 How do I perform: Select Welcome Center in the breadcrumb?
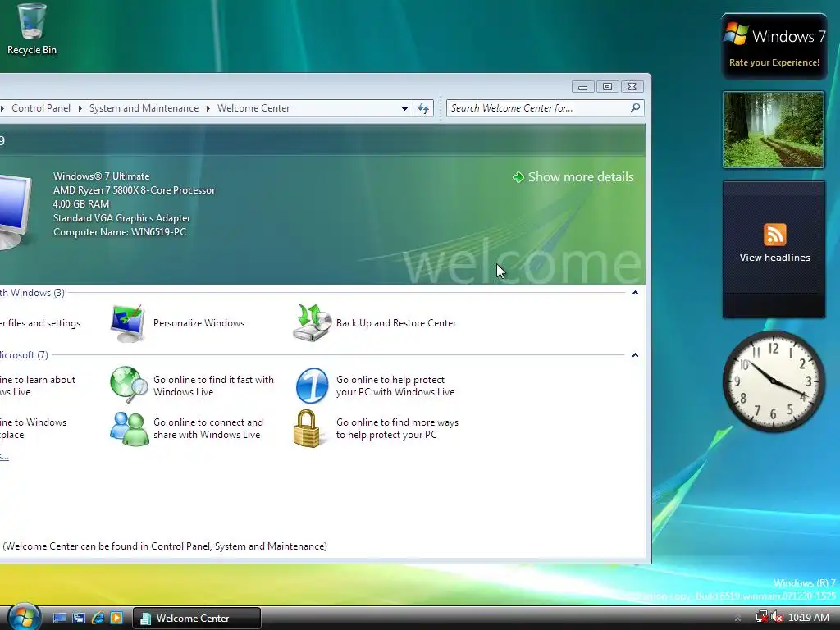coord(253,108)
